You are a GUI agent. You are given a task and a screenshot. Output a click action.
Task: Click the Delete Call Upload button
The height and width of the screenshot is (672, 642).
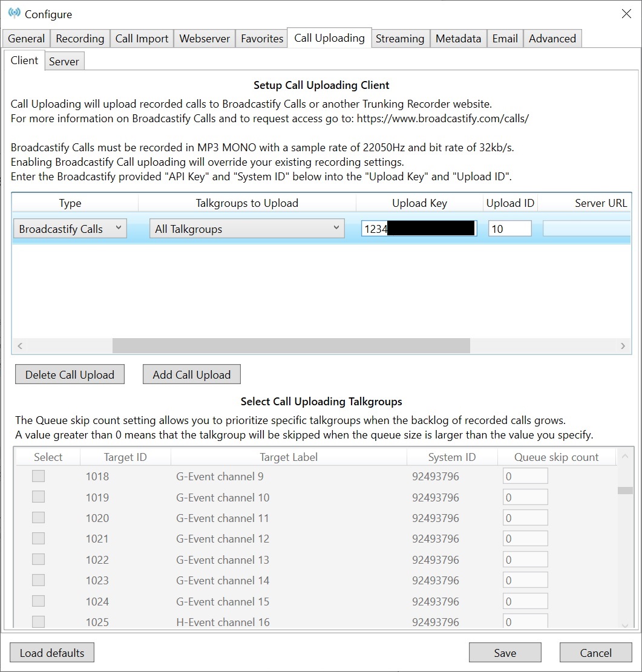[70, 374]
